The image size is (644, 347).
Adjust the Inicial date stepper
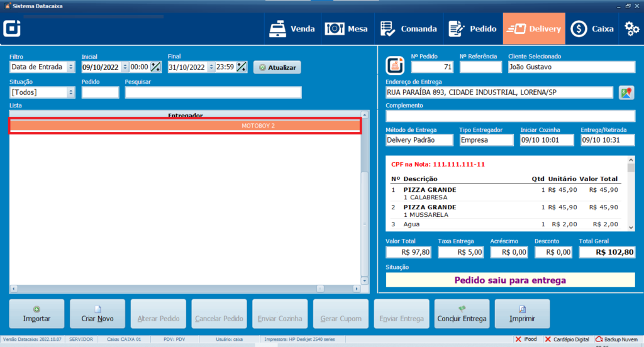tap(125, 67)
